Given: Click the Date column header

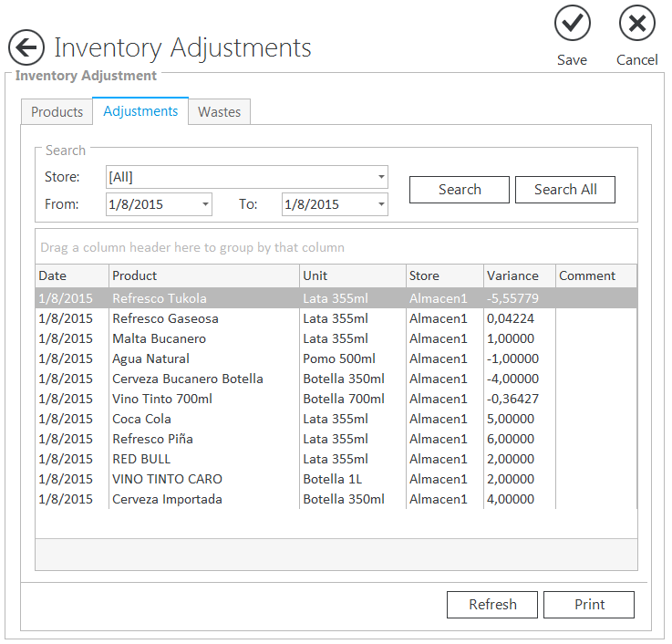Looking at the screenshot, I should coord(71,275).
